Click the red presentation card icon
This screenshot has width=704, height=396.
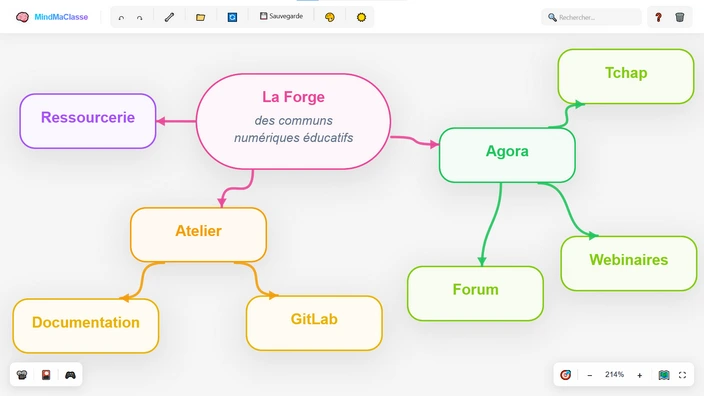pyautogui.click(x=46, y=374)
